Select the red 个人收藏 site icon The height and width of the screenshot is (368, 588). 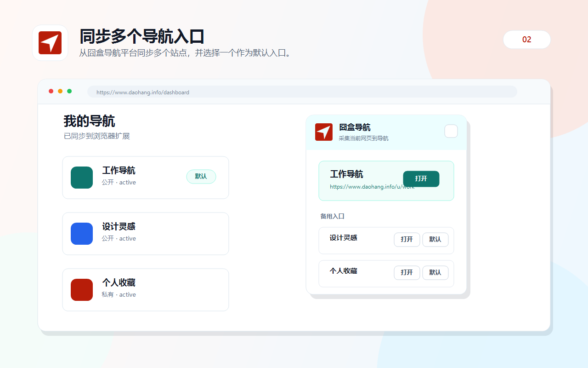[x=82, y=290]
